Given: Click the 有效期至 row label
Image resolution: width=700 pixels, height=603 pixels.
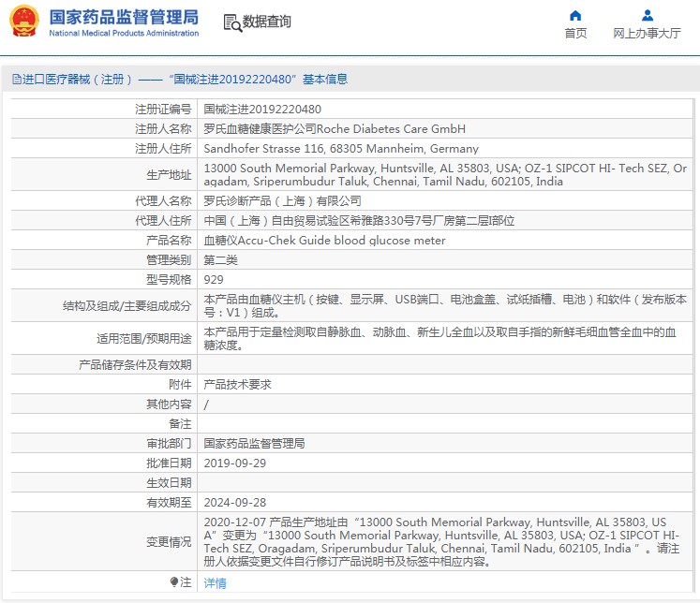Looking at the screenshot, I should coord(169,503).
